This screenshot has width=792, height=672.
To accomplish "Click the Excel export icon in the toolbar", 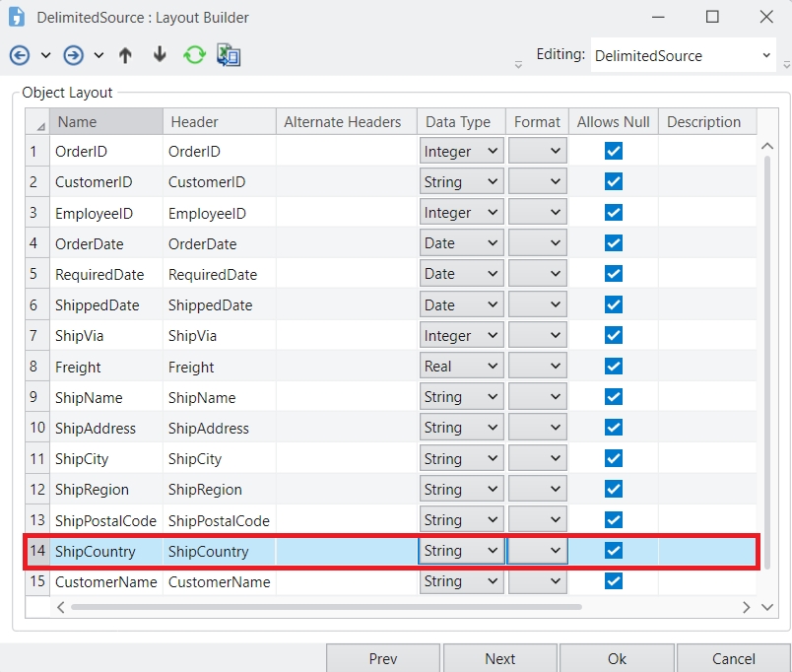I will (x=229, y=55).
